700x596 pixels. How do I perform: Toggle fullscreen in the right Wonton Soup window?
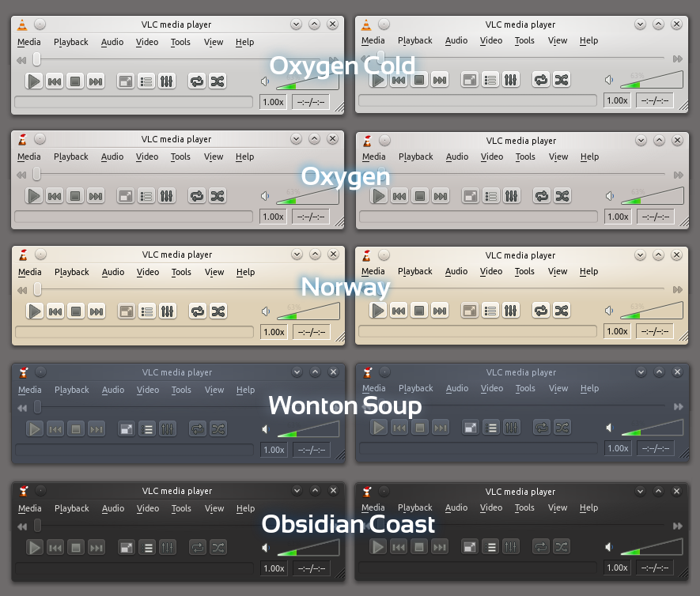pos(471,428)
